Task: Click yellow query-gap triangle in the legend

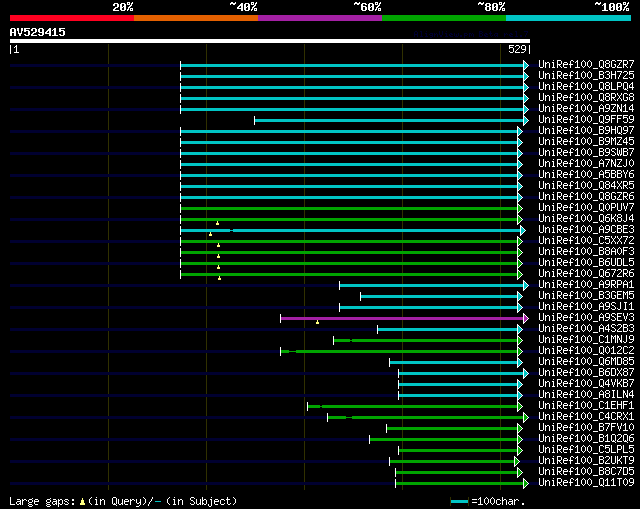Action: pos(82,502)
